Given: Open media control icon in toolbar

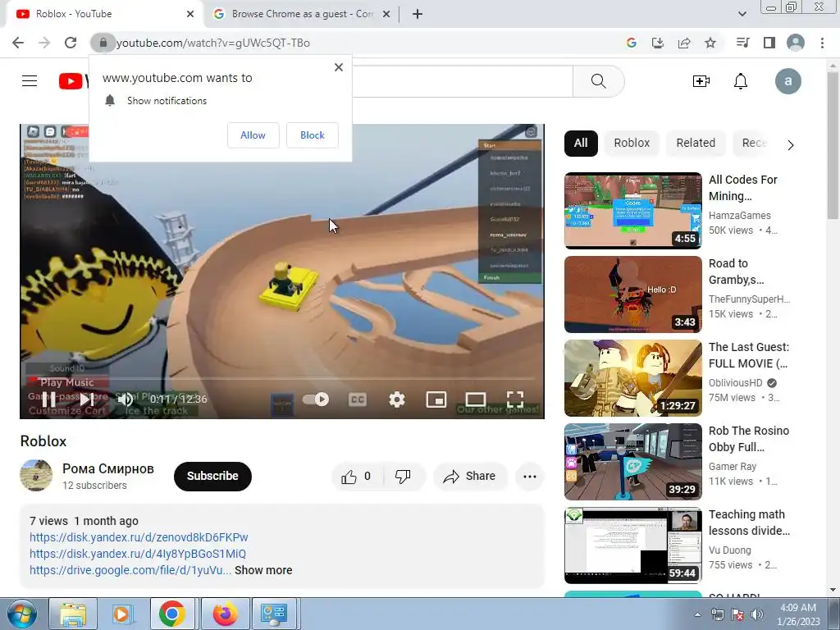Looking at the screenshot, I should [742, 43].
